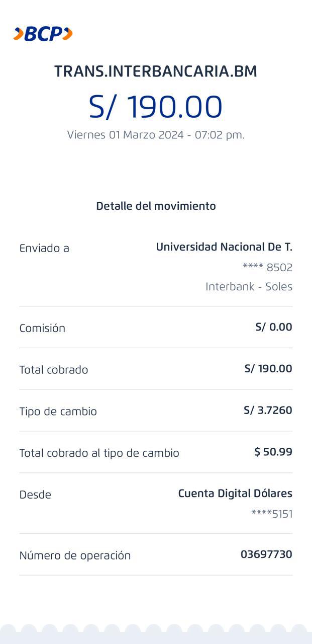Click the BCP logo icon
Image resolution: width=312 pixels, height=644 pixels.
pos(43,34)
